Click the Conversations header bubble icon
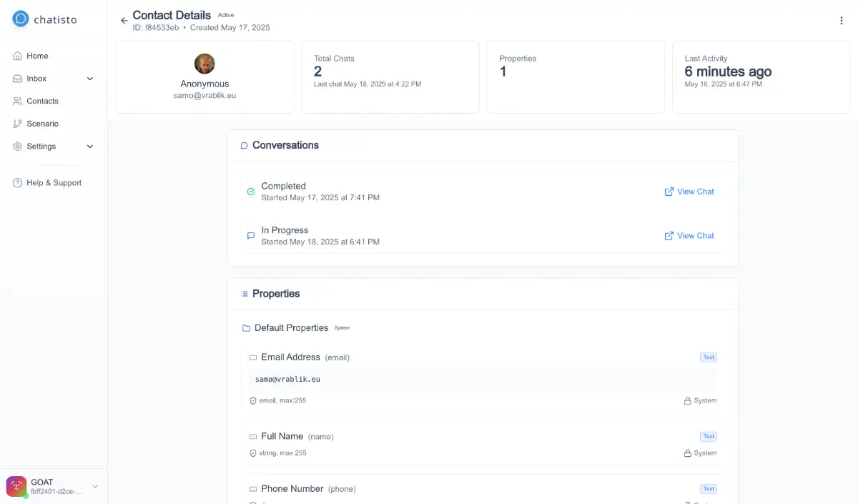The width and height of the screenshot is (858, 504). (x=244, y=146)
